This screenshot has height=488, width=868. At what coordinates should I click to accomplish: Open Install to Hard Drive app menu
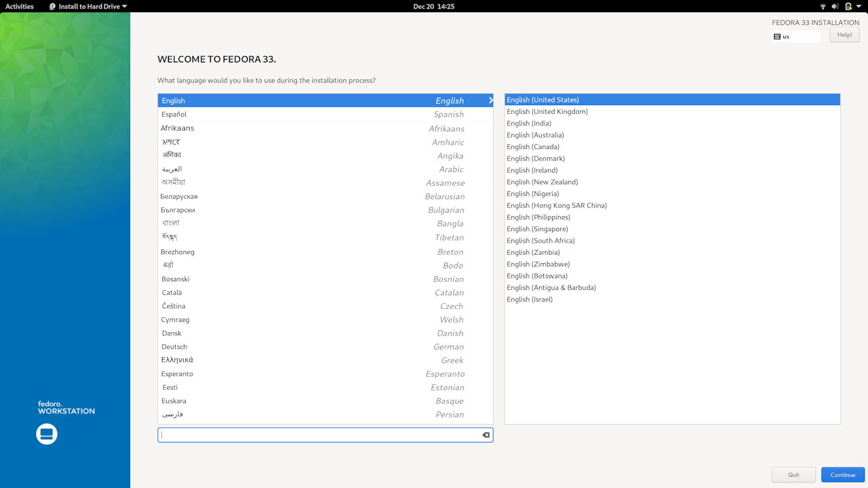click(88, 6)
